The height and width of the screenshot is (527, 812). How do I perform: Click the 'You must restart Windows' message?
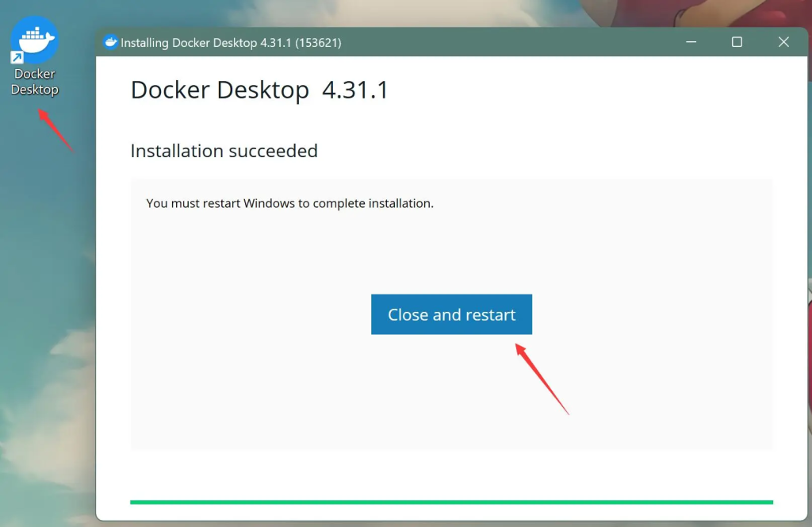click(289, 203)
